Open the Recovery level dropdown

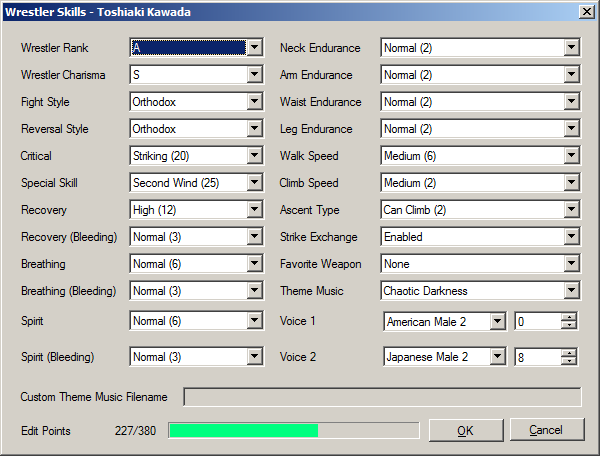[x=254, y=210]
